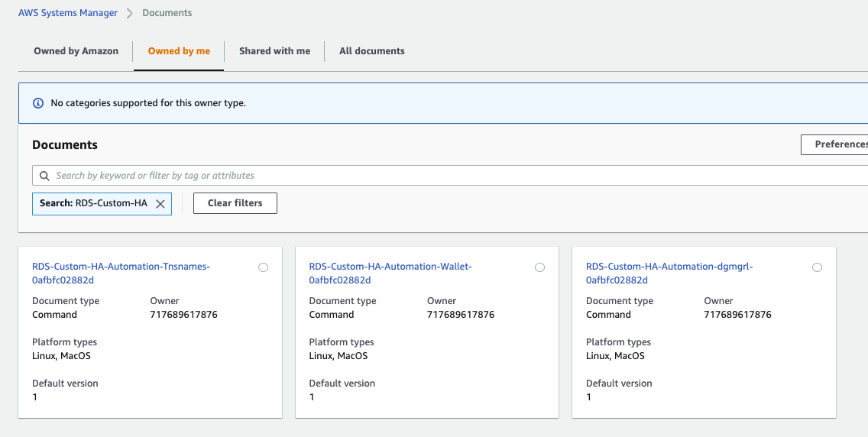868x437 pixels.
Task: Click the info icon in the categories banner
Action: pyautogui.click(x=38, y=103)
